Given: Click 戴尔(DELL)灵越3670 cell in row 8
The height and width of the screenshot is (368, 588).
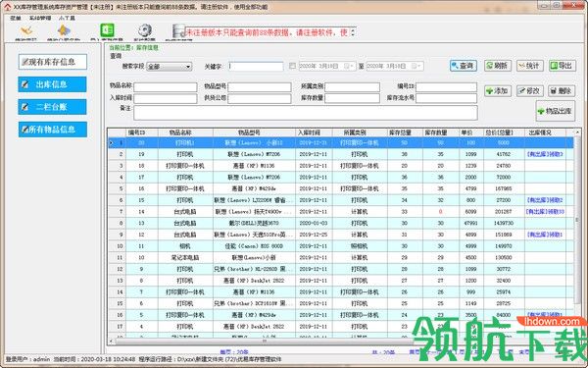Looking at the screenshot, I should (254, 223).
